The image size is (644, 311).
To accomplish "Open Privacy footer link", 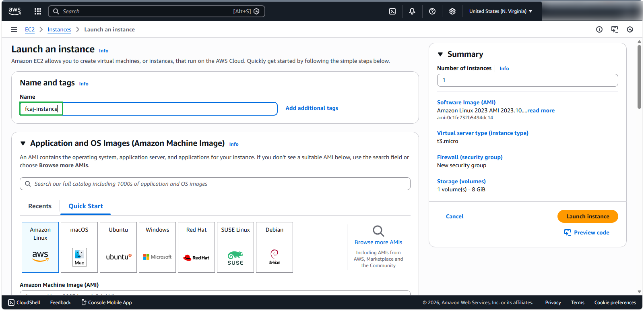I will tap(553, 303).
